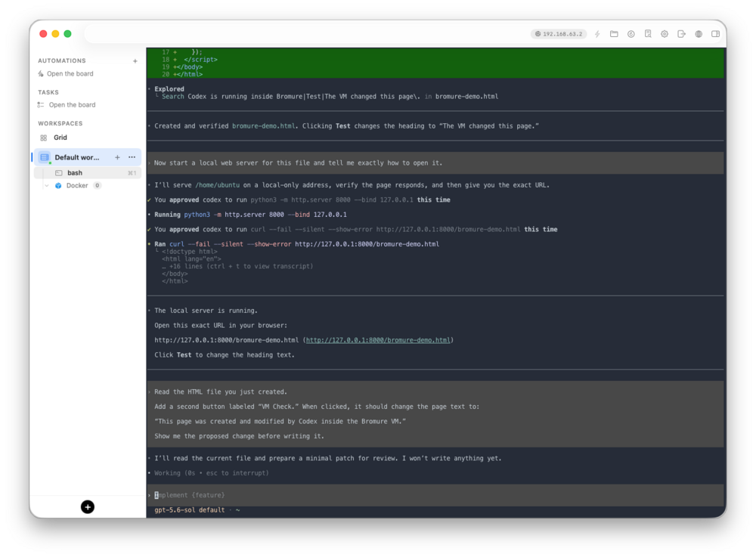Viewport: 756px width, 557px height.
Task: Collapse the Docker section chevron
Action: point(46,185)
